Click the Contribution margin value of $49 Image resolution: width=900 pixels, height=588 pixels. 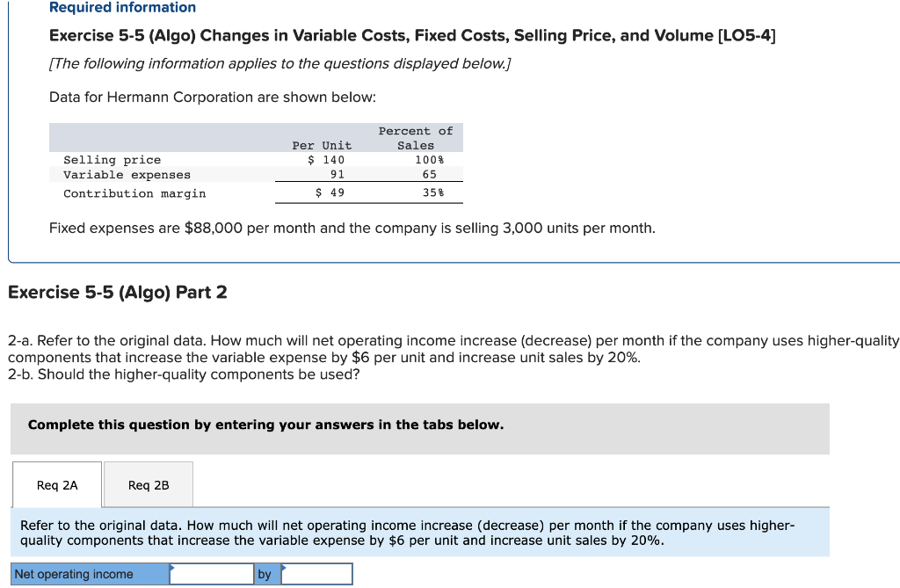[329, 192]
